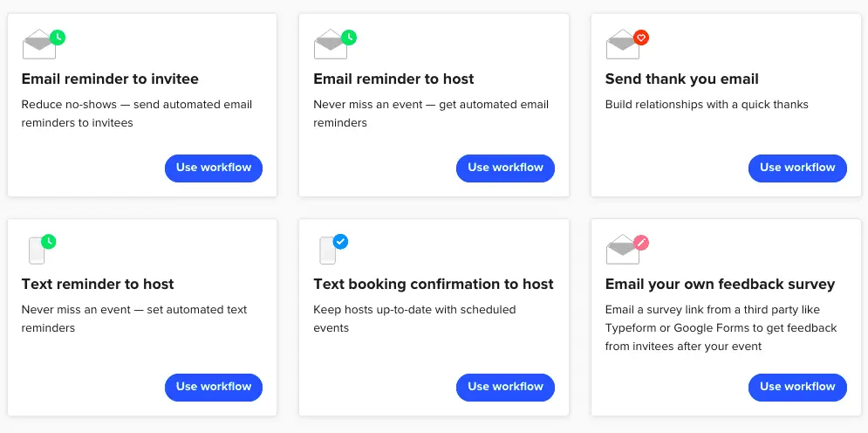Use workflow for Text reminder to host
Image resolution: width=868 pixels, height=433 pixels.
click(x=214, y=387)
